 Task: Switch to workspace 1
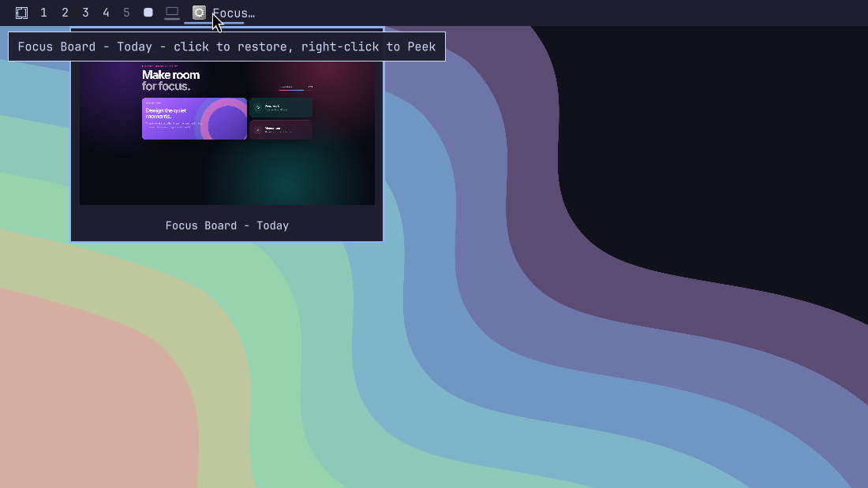coord(43,13)
